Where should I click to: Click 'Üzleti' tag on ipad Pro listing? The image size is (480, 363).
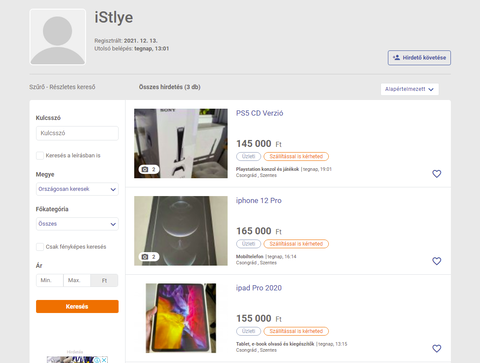[x=249, y=331]
